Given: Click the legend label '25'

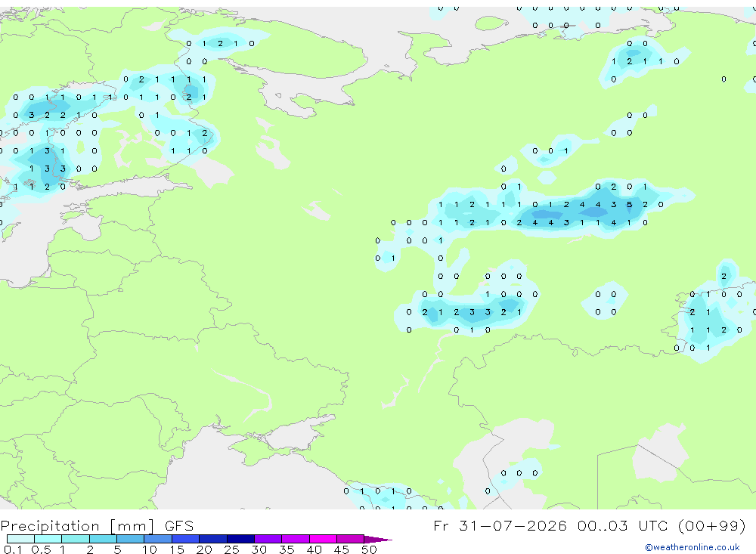Looking at the screenshot, I should tap(231, 549).
